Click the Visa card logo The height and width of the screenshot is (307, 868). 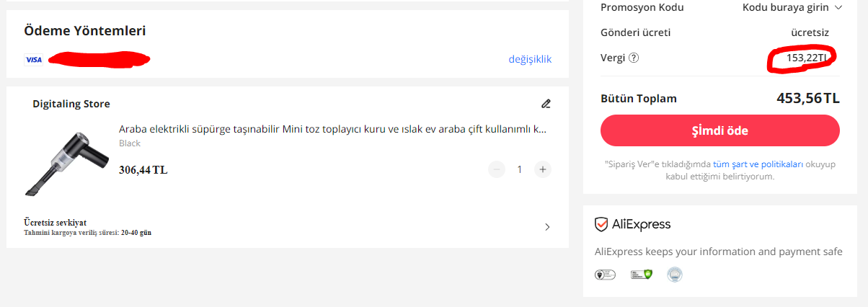[34, 60]
